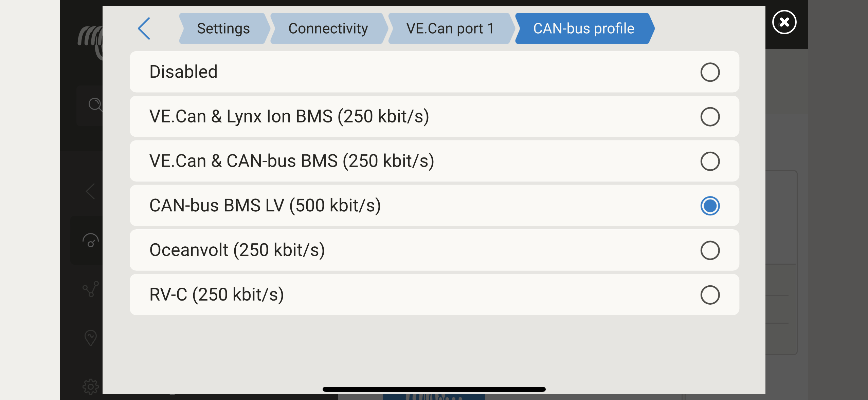Go to Settings breadcrumb

(223, 28)
